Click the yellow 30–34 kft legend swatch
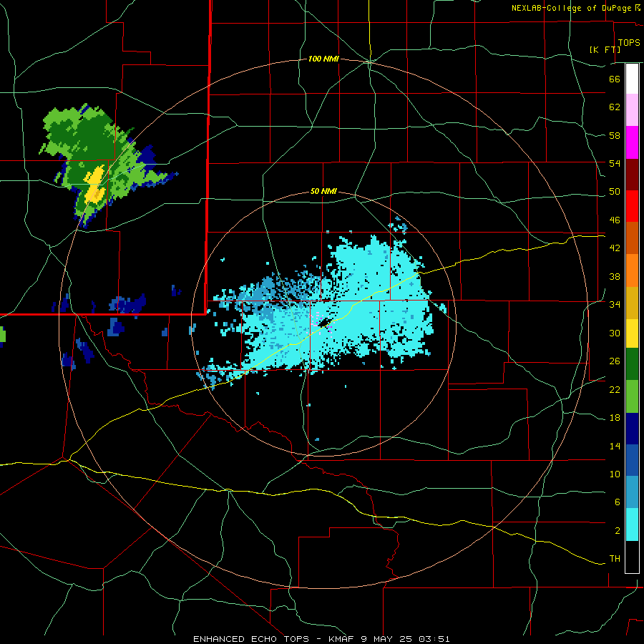The width and height of the screenshot is (644, 644). pyautogui.click(x=632, y=333)
